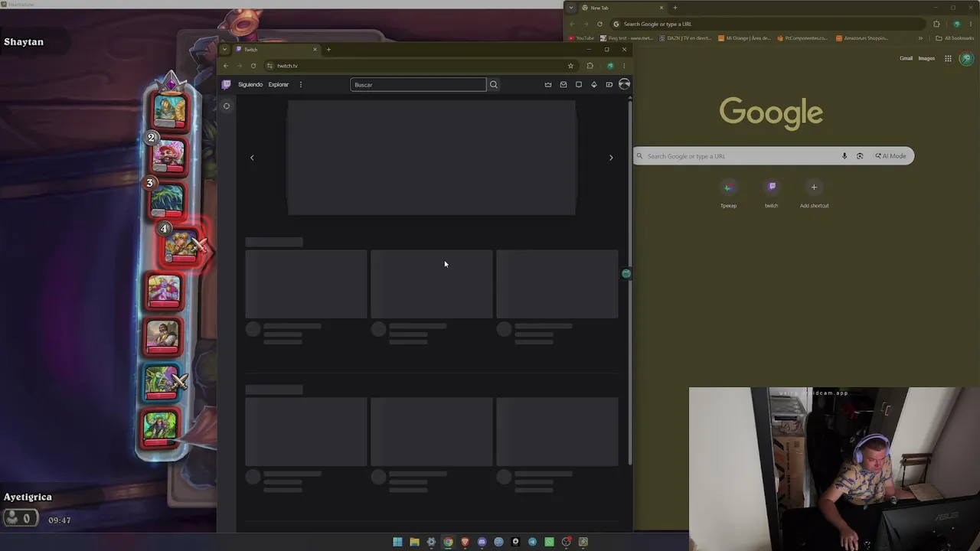Open Brave browser from the taskbar
This screenshot has height=551, width=980.
(465, 542)
